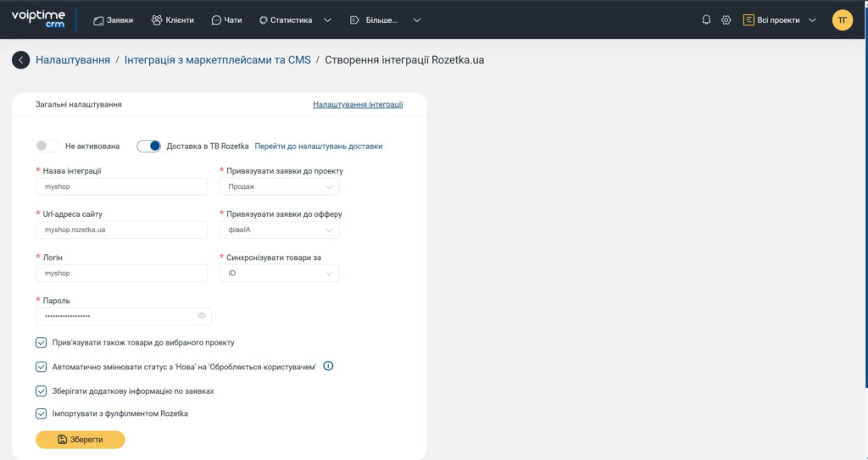Go to the Налаштування breadcrumb
The width and height of the screenshot is (868, 460).
click(73, 60)
